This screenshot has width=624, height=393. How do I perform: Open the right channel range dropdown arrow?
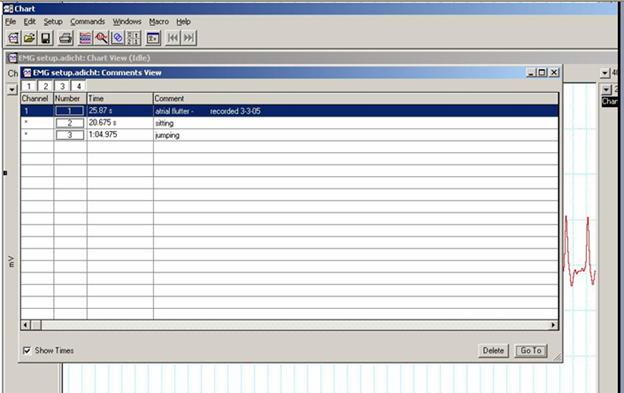coord(606,89)
